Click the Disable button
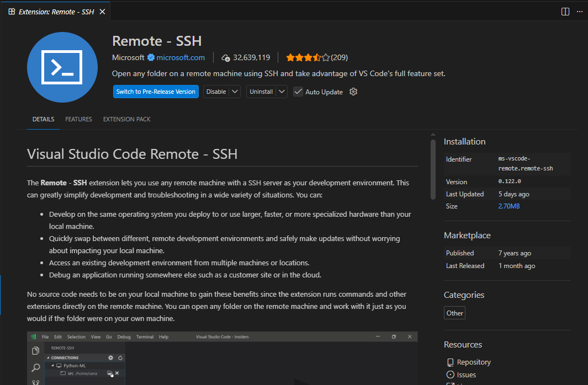Screen dimensions: 588x385 [x=216, y=92]
